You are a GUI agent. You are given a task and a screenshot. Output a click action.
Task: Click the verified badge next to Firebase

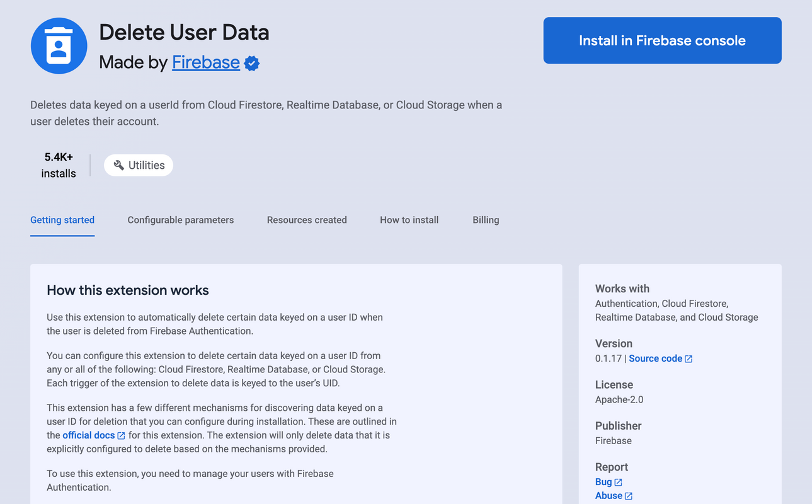[252, 63]
